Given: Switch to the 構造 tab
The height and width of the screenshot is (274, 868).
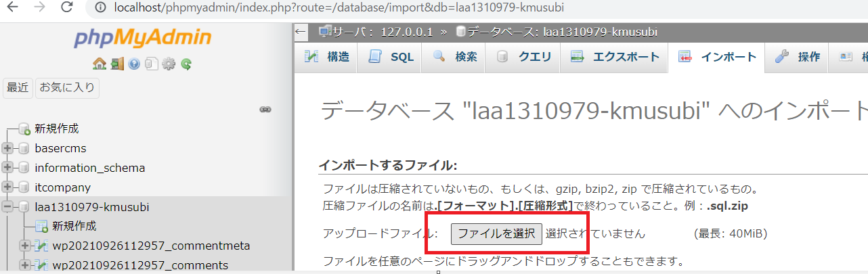Looking at the screenshot, I should coord(328,58).
